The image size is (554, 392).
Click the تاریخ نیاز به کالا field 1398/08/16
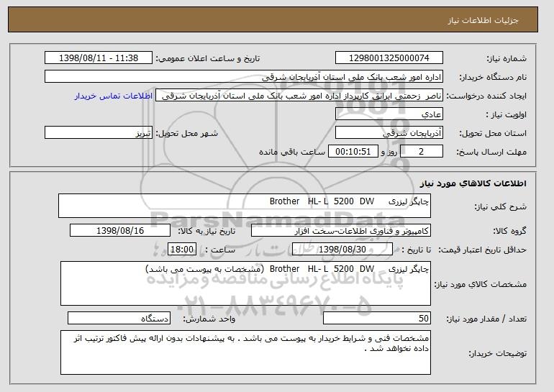(120, 231)
